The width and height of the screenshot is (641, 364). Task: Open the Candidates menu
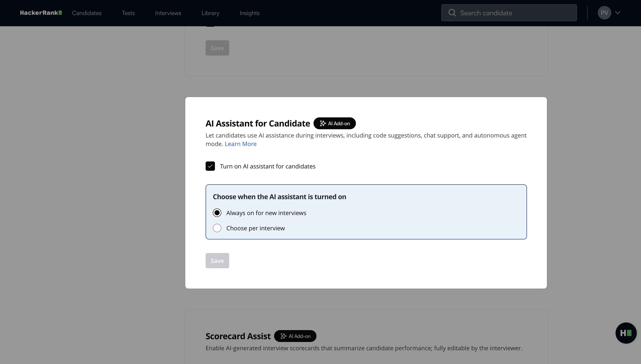click(x=86, y=13)
